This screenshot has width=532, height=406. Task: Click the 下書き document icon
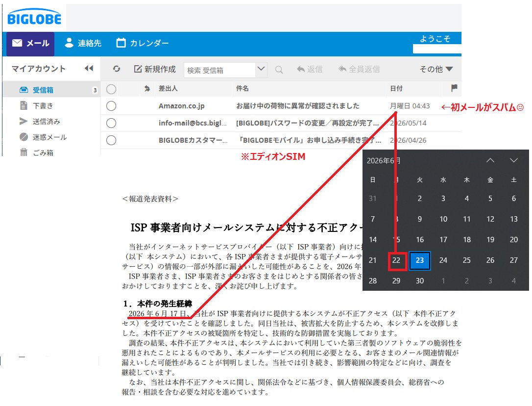pos(24,105)
